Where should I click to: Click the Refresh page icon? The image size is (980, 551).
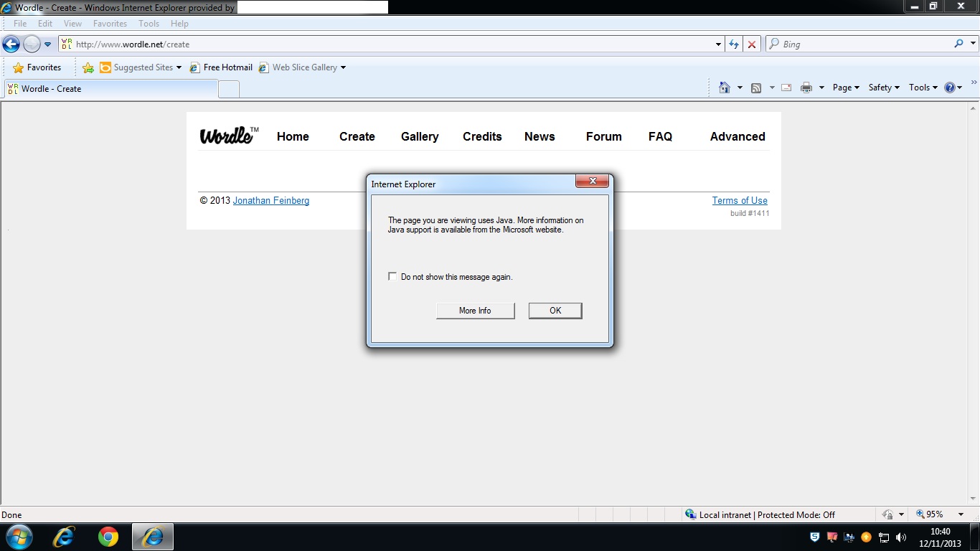point(733,44)
